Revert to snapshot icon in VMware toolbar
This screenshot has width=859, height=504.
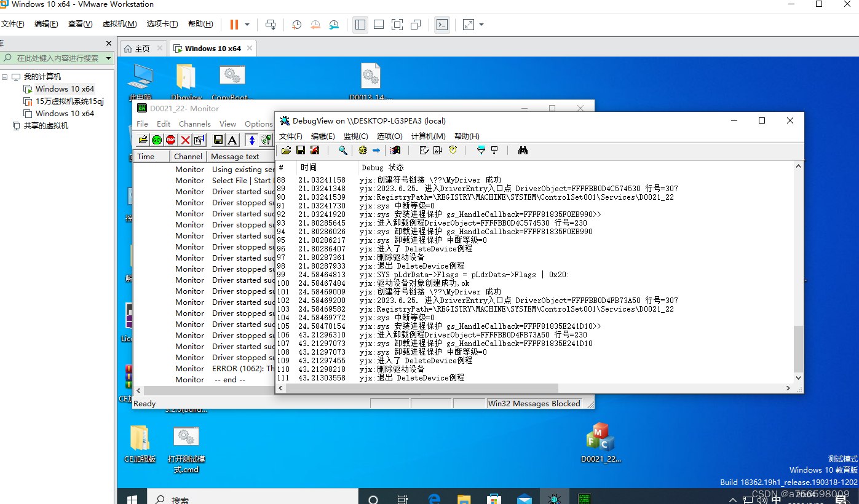[x=315, y=25]
